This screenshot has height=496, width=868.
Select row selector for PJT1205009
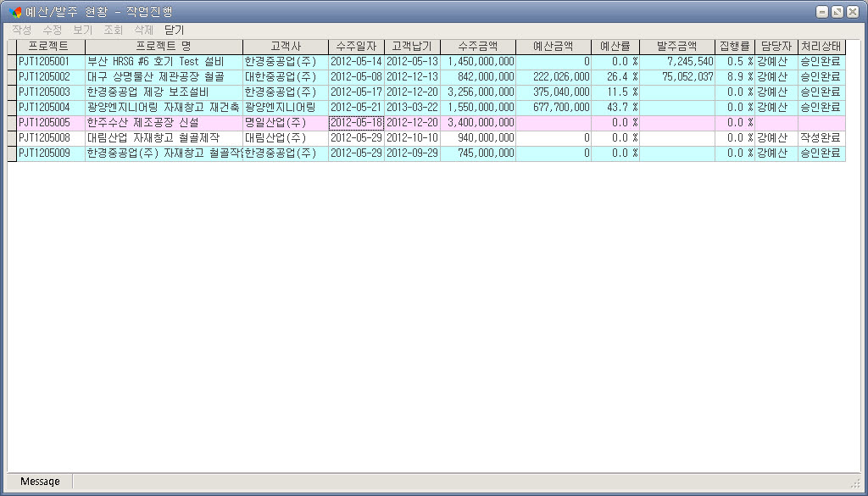[12, 153]
